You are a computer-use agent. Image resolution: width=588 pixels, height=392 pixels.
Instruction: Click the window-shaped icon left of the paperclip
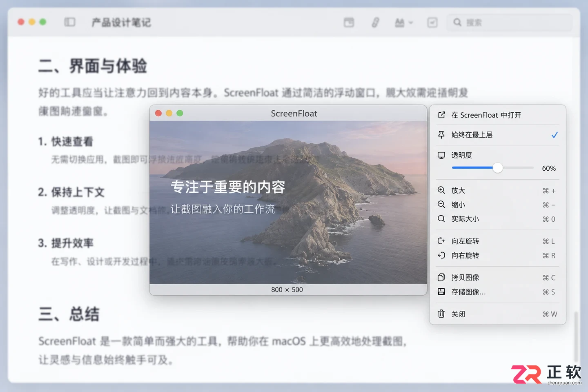(x=349, y=22)
